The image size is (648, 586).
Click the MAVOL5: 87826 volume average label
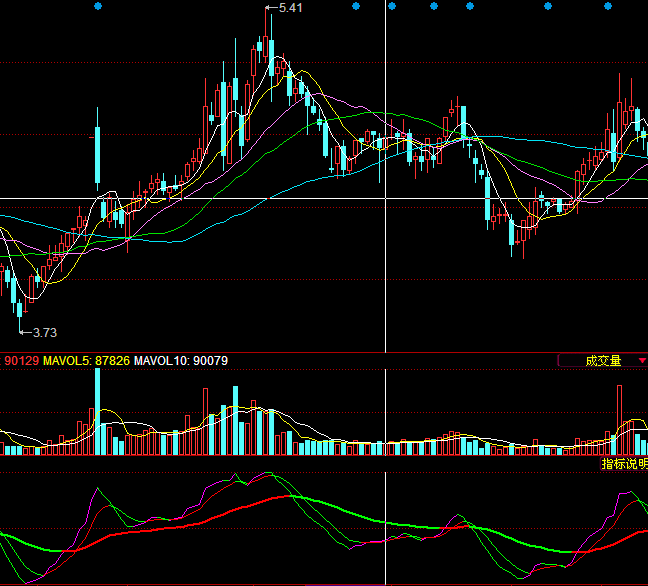87,361
